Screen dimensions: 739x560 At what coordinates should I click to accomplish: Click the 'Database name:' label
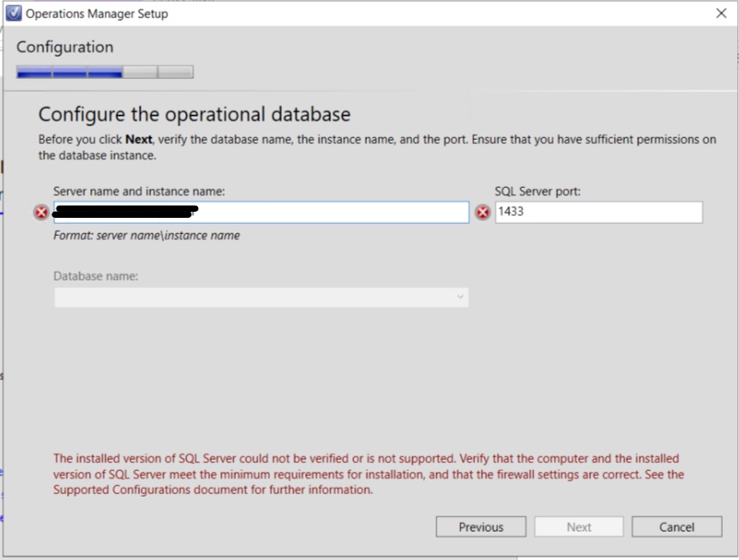[96, 276]
